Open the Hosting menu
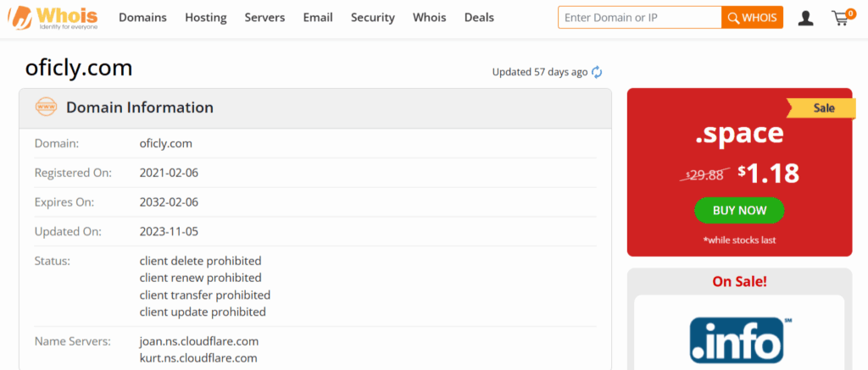Viewport: 868px width, 370px height. click(x=206, y=18)
